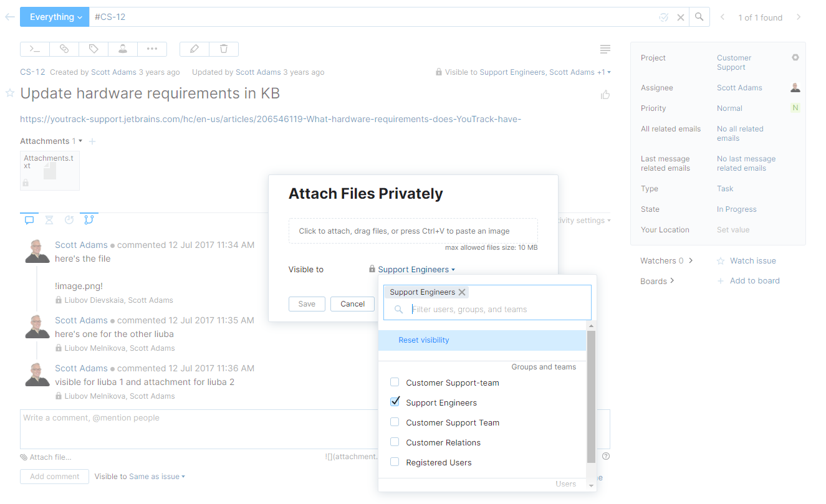Screen dimensions: 826x504
Task: Uncheck the Support Engineers group
Action: (x=394, y=402)
